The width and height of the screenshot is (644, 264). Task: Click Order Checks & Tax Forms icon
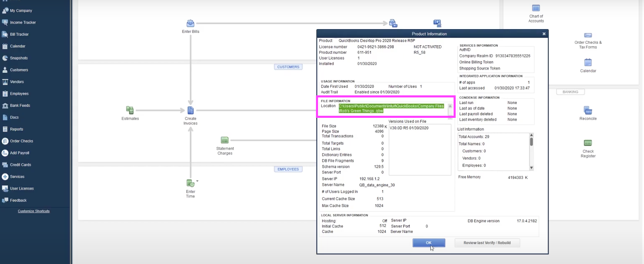[588, 35]
